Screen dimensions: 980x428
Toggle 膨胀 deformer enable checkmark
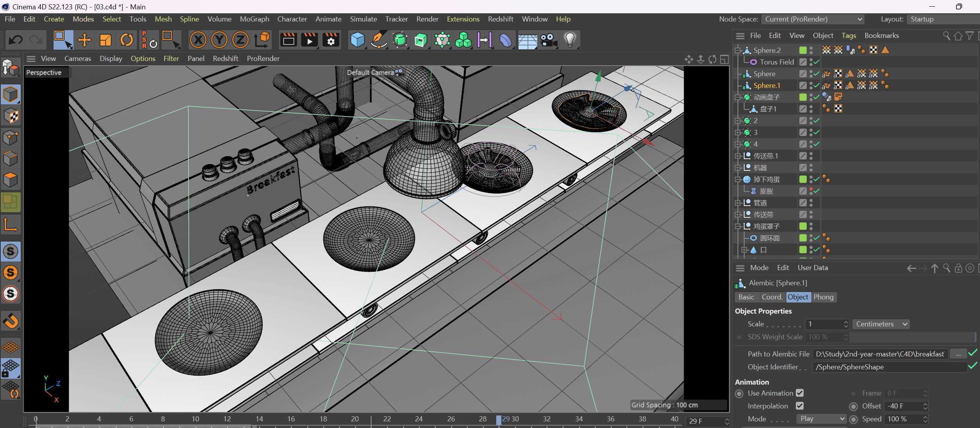pyautogui.click(x=817, y=191)
